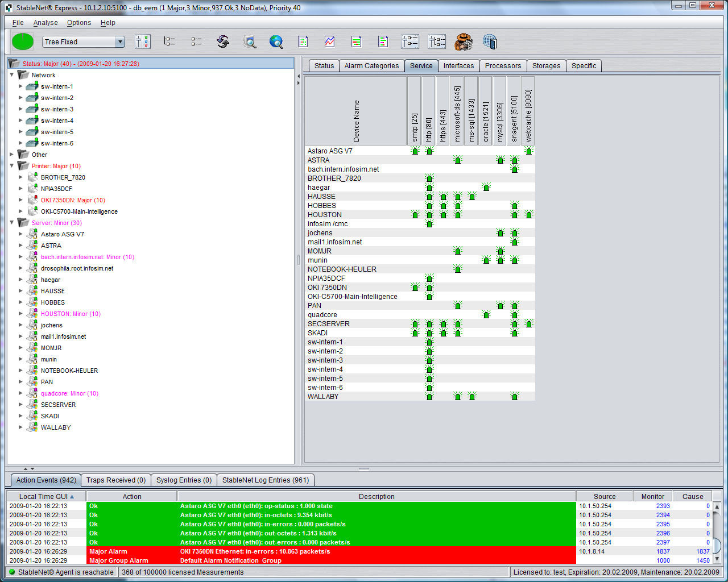
Task: Click the globe with door icon
Action: coord(490,41)
